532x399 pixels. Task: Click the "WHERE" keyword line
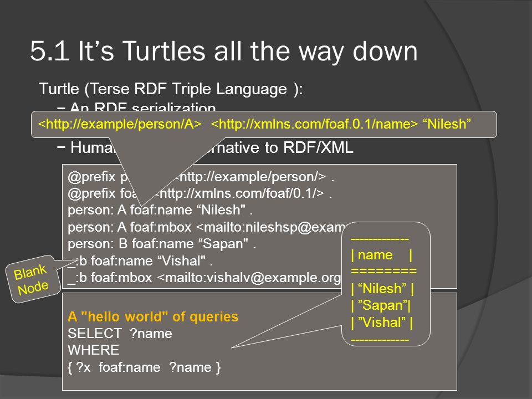coord(93,350)
